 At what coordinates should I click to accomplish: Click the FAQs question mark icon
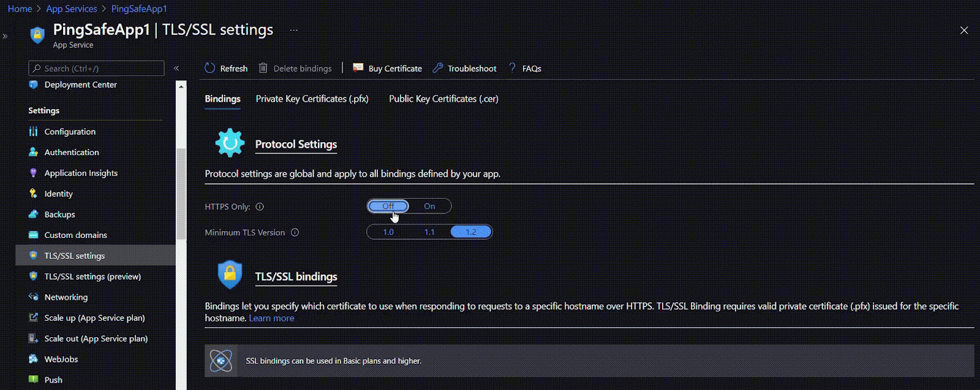pos(513,68)
